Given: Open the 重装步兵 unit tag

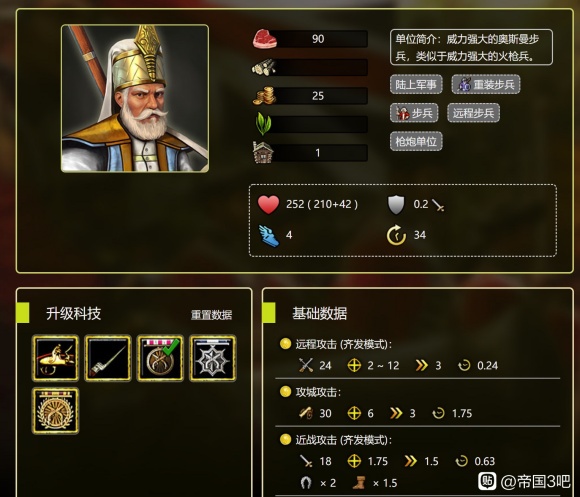Looking at the screenshot, I should (x=486, y=85).
